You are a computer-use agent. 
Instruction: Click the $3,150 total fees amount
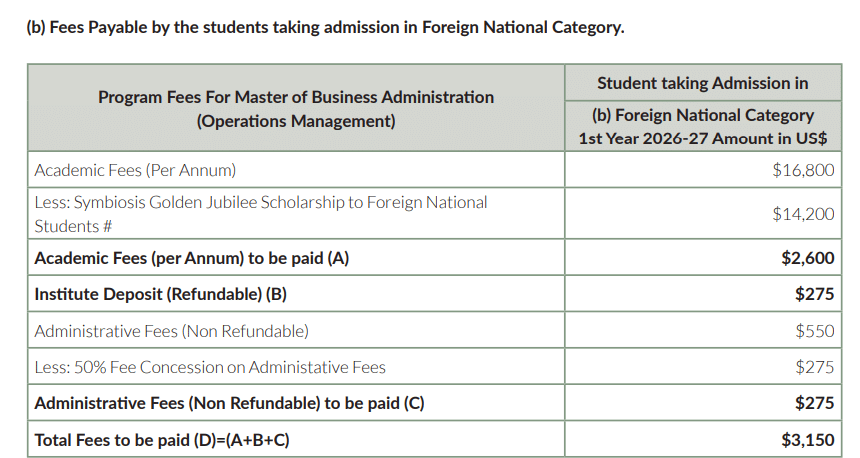click(807, 440)
